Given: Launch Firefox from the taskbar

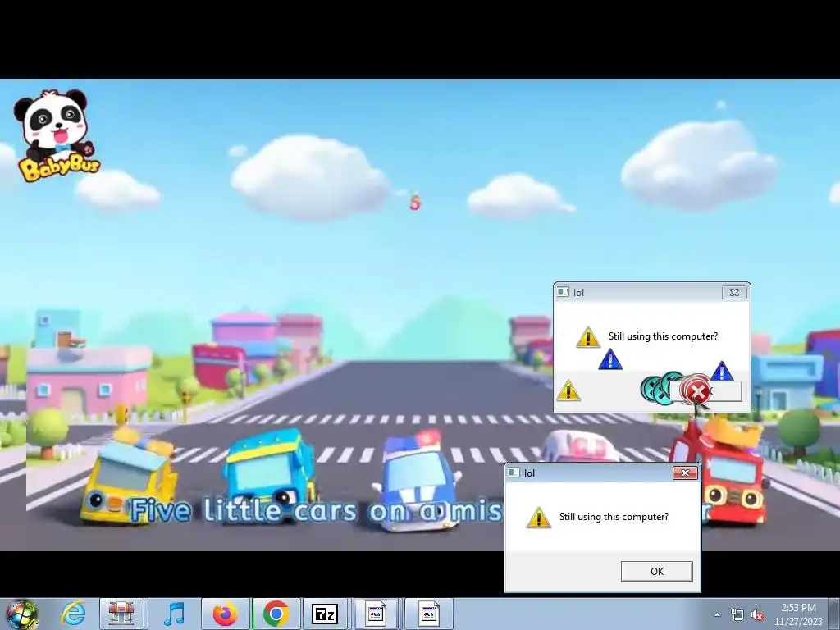Looking at the screenshot, I should point(225,614).
